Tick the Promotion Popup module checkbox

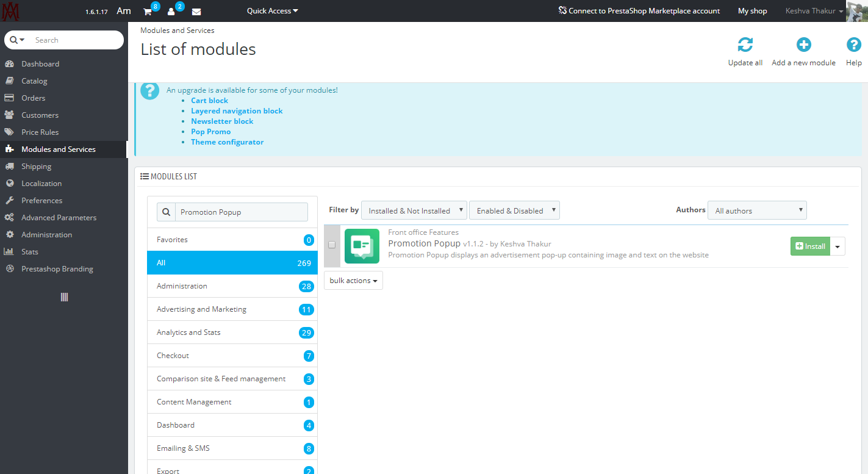332,245
